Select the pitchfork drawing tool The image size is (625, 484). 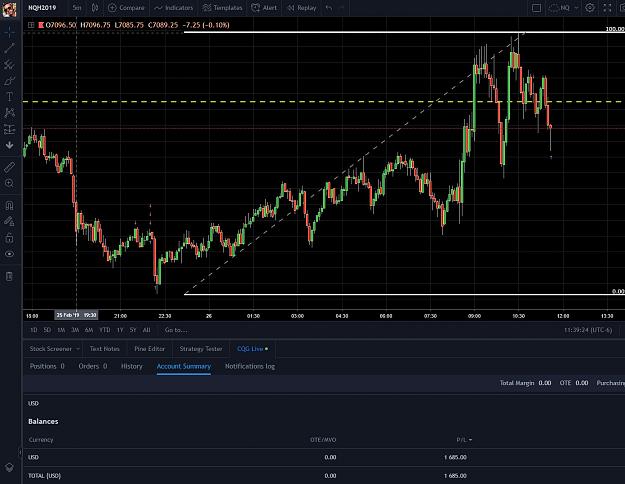tap(10, 65)
